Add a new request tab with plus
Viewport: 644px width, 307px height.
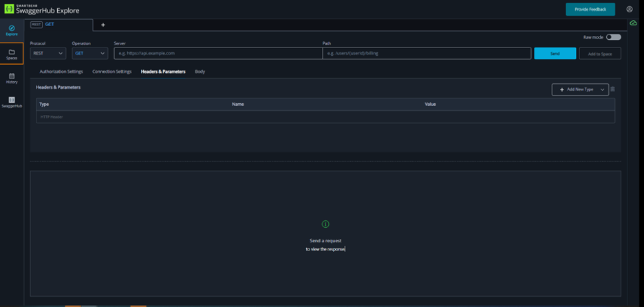click(x=103, y=25)
